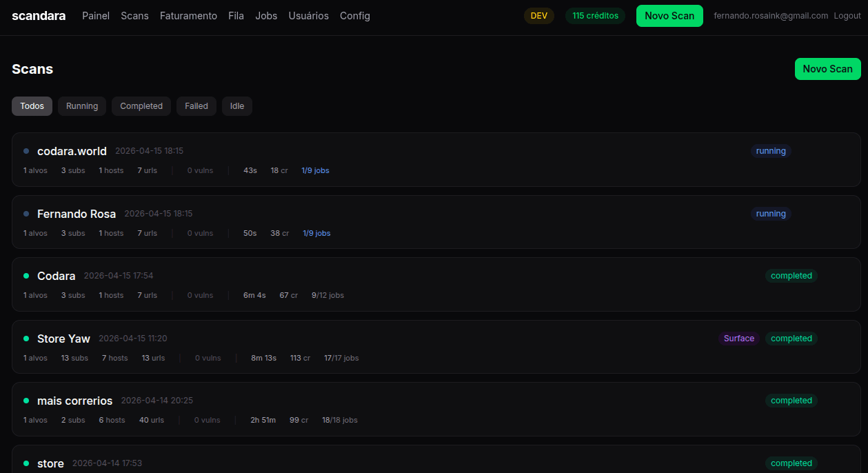Show only Idle scans
Image resolution: width=868 pixels, height=473 pixels.
click(236, 106)
